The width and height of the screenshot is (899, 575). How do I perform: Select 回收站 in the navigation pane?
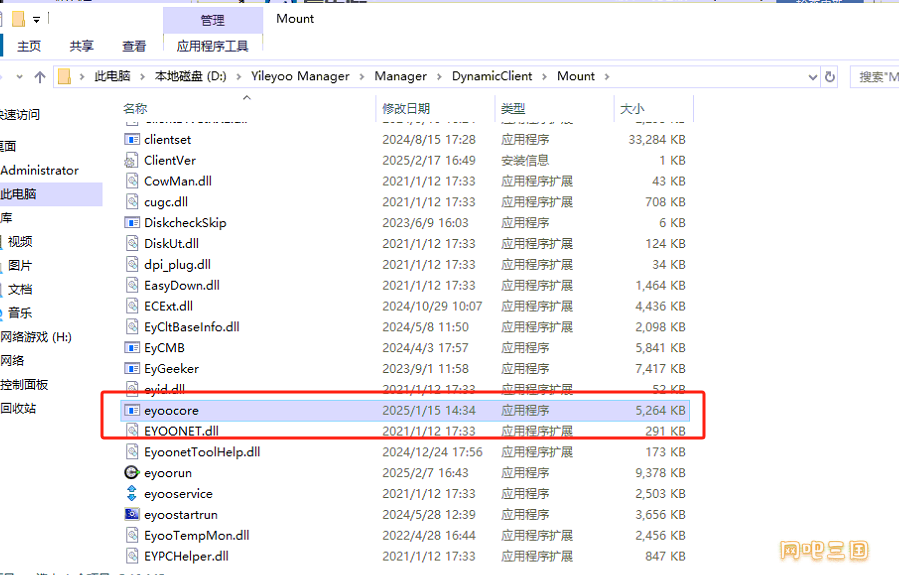[x=18, y=409]
